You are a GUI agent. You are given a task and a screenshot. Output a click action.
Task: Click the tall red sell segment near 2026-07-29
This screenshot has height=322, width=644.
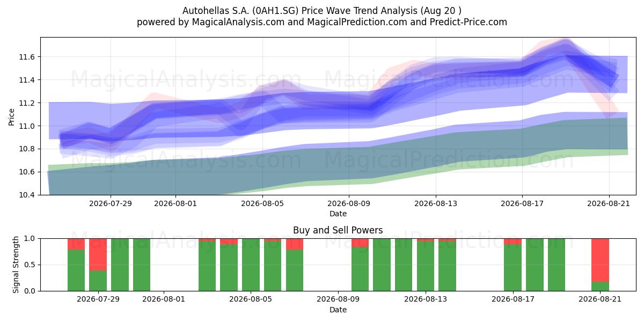(98, 254)
